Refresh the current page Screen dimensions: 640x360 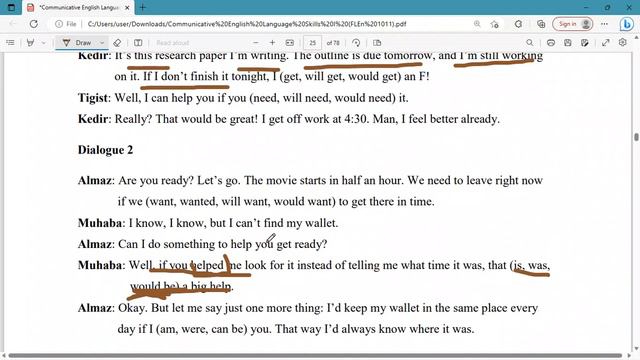(33, 24)
